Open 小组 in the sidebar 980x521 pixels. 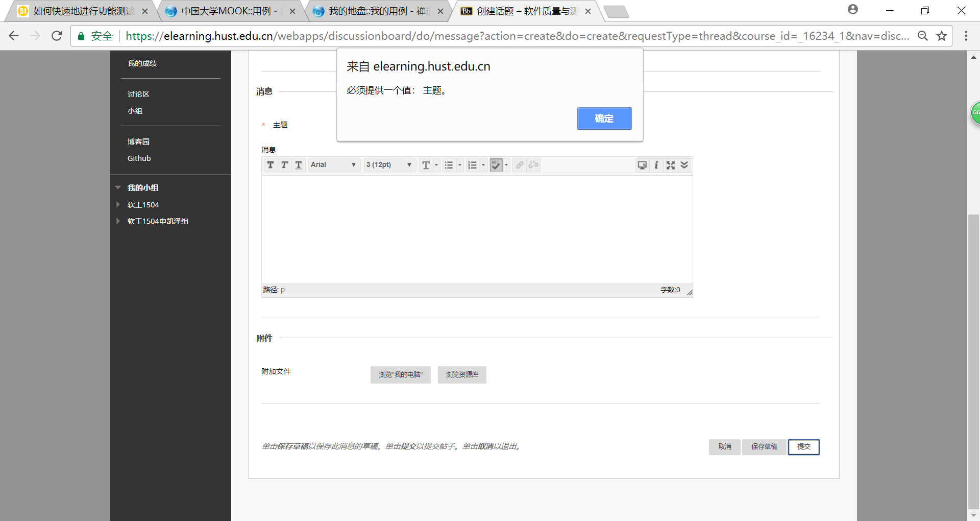(x=135, y=111)
